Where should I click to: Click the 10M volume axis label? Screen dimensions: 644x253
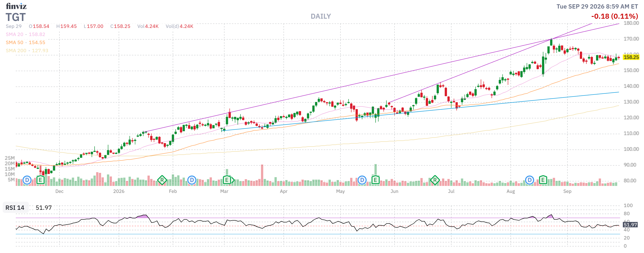(10, 174)
